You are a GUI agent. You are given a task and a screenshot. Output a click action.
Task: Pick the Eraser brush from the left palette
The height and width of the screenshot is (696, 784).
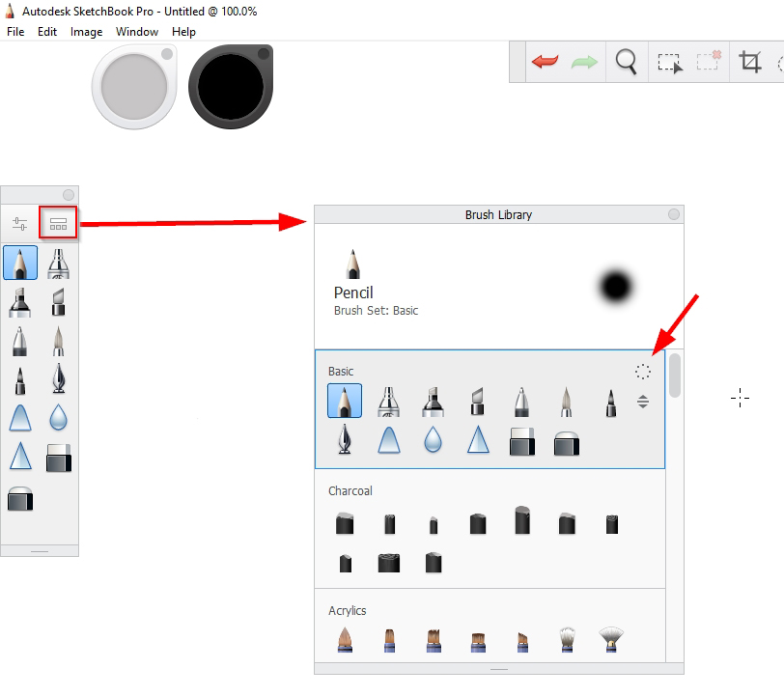pyautogui.click(x=59, y=459)
